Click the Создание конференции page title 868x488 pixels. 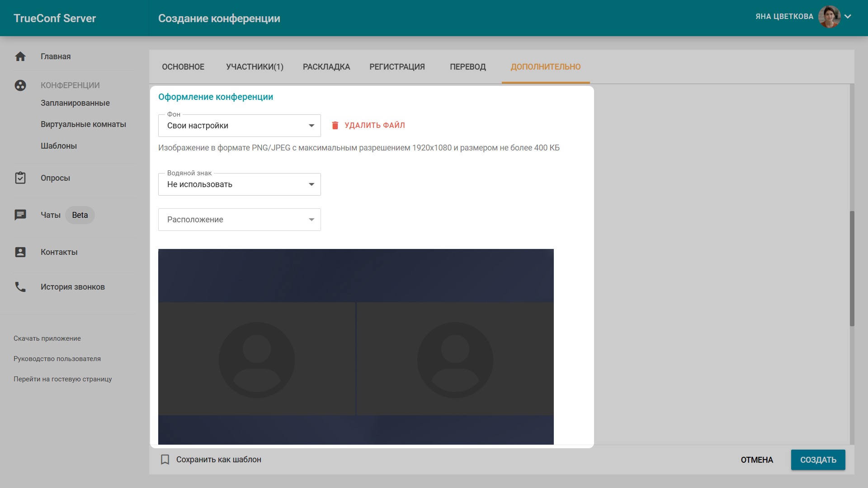tap(219, 19)
